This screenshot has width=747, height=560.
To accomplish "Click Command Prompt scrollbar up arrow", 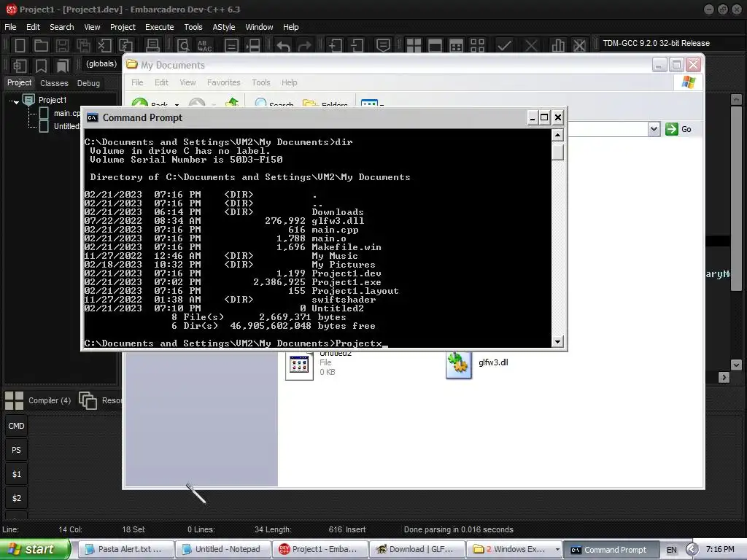I will coord(557,135).
